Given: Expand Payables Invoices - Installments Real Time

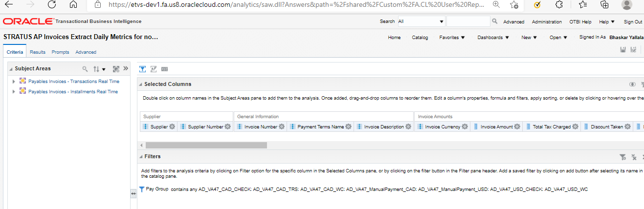Looking at the screenshot, I should pyautogui.click(x=14, y=92).
